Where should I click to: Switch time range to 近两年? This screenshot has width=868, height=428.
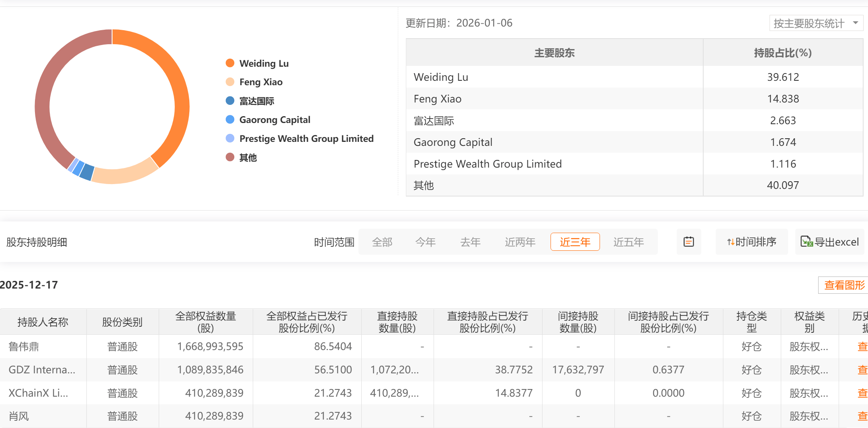pyautogui.click(x=520, y=242)
